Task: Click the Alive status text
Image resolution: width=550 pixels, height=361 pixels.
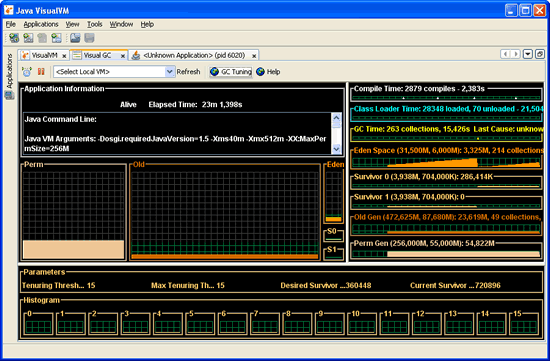Action: point(128,105)
